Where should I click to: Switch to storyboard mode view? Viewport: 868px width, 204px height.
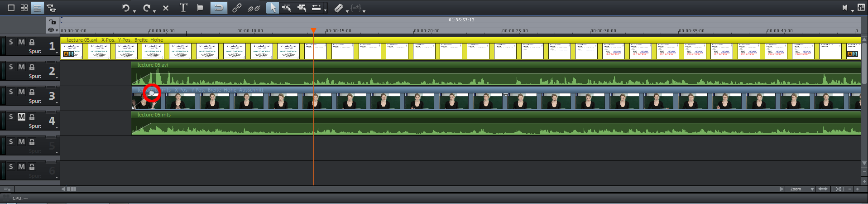(x=11, y=8)
